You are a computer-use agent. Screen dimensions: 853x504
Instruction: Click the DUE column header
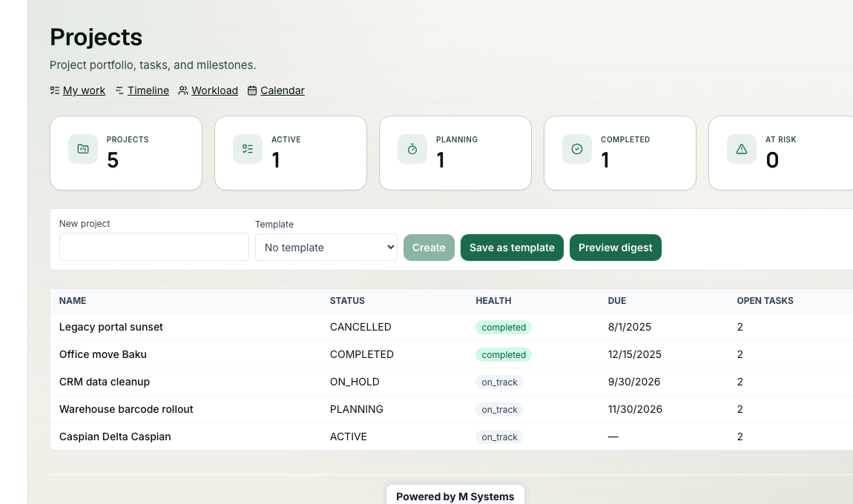[x=617, y=301]
